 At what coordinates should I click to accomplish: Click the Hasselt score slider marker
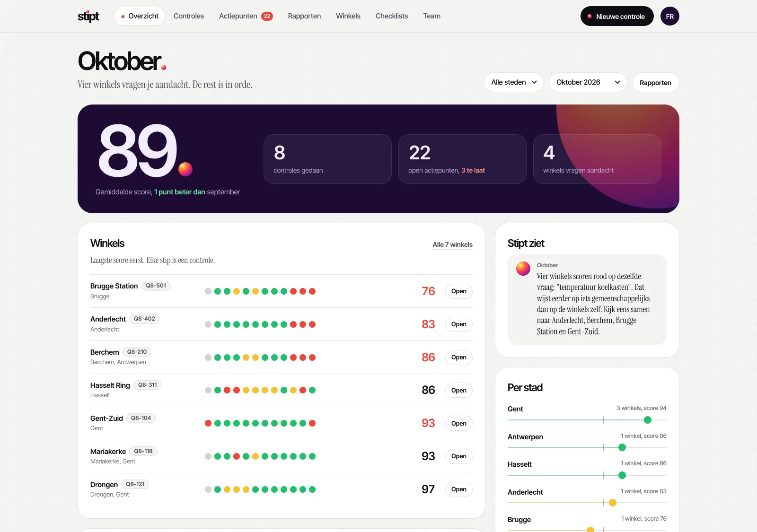tap(622, 475)
